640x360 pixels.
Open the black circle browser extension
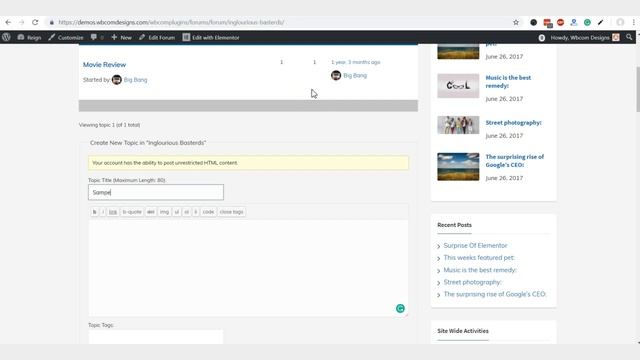coord(533,22)
